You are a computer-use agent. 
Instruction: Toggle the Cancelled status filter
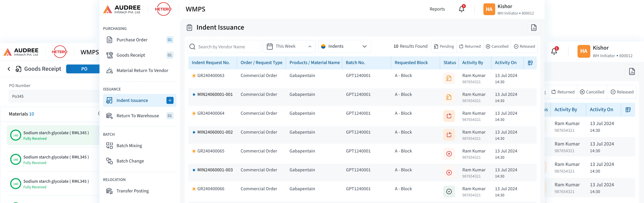point(497,46)
